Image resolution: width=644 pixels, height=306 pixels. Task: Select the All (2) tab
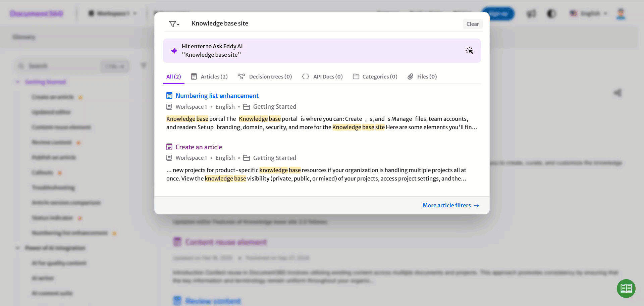point(173,76)
